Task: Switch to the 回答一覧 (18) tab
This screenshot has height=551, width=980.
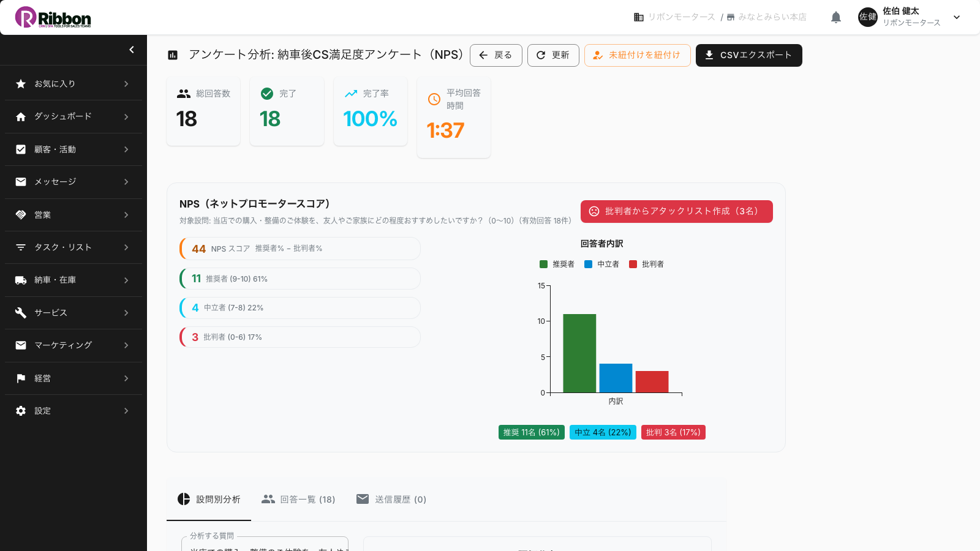Action: click(298, 500)
